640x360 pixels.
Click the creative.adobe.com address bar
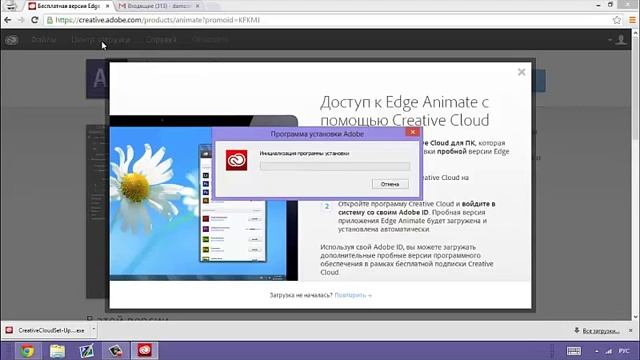[x=327, y=20]
